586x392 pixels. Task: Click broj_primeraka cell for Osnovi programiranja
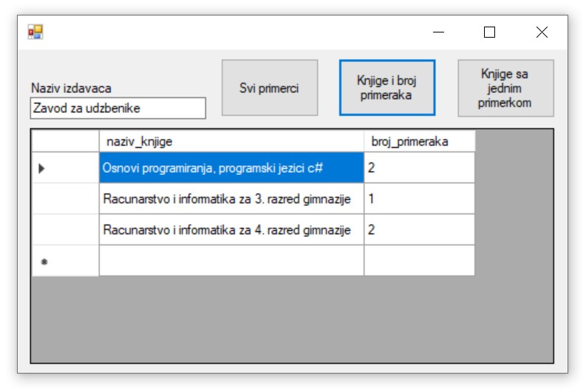pos(419,168)
